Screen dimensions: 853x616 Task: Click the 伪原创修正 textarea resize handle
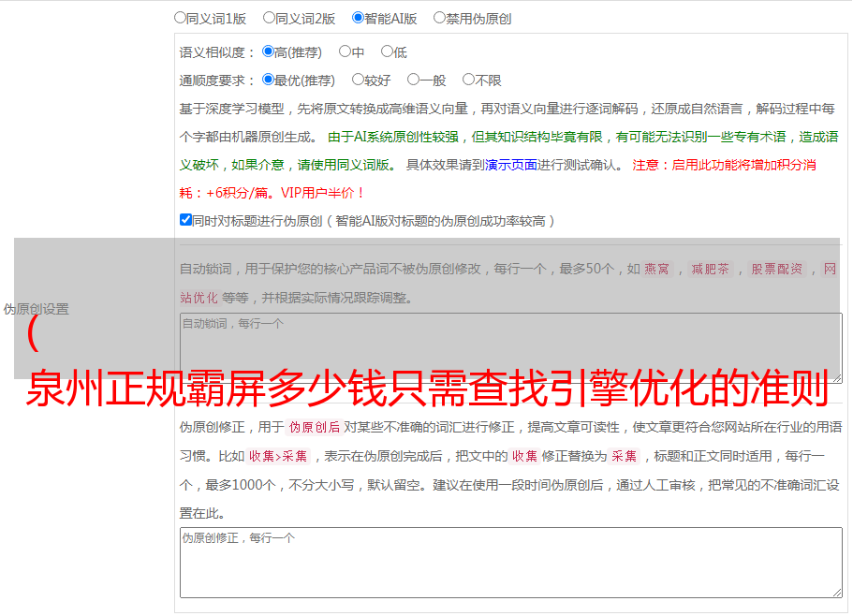click(837, 593)
